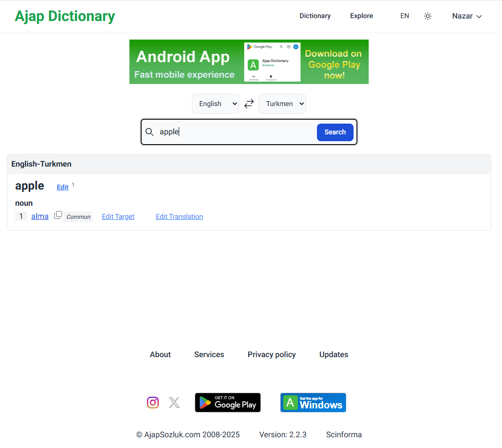Toggle light/dark theme using the sun icon
The image size is (502, 448).
(x=428, y=16)
